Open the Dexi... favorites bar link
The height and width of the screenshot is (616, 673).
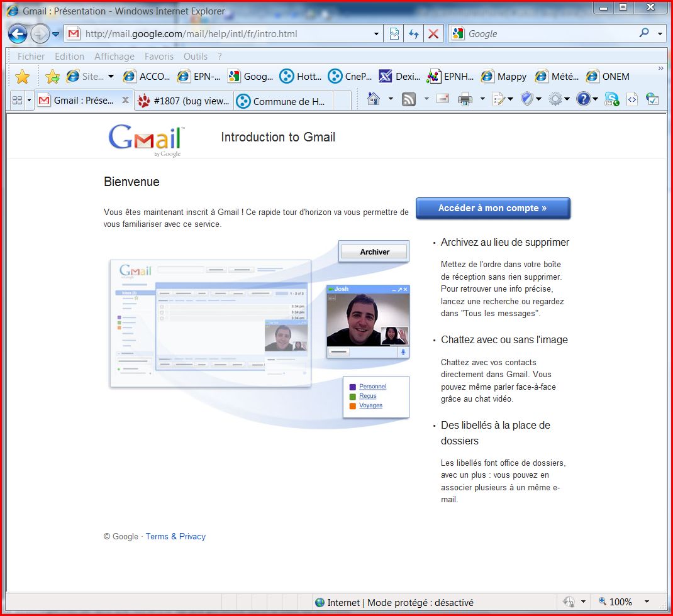[399, 77]
